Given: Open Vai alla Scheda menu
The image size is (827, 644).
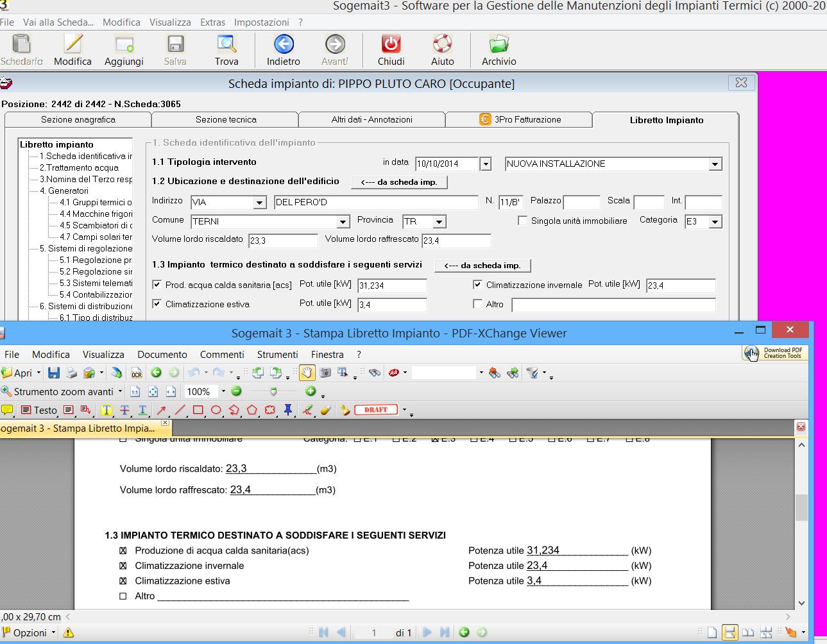Looking at the screenshot, I should click(58, 22).
